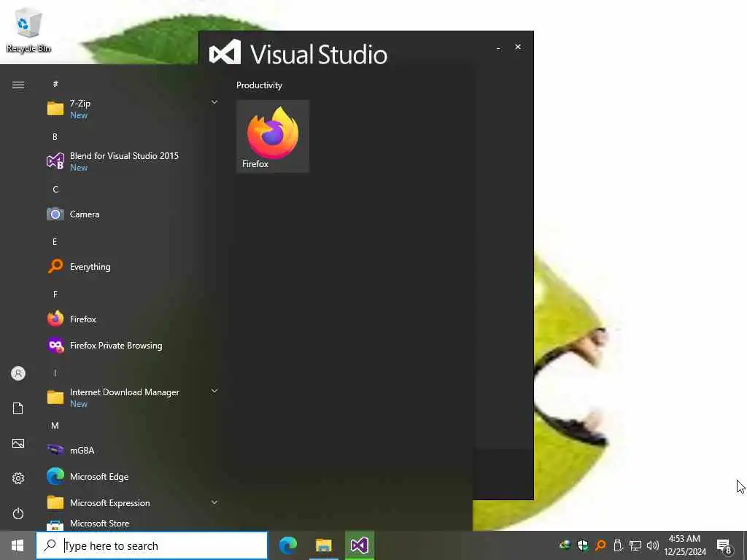
Task: Click Windows Security shield tray icon
Action: click(583, 545)
